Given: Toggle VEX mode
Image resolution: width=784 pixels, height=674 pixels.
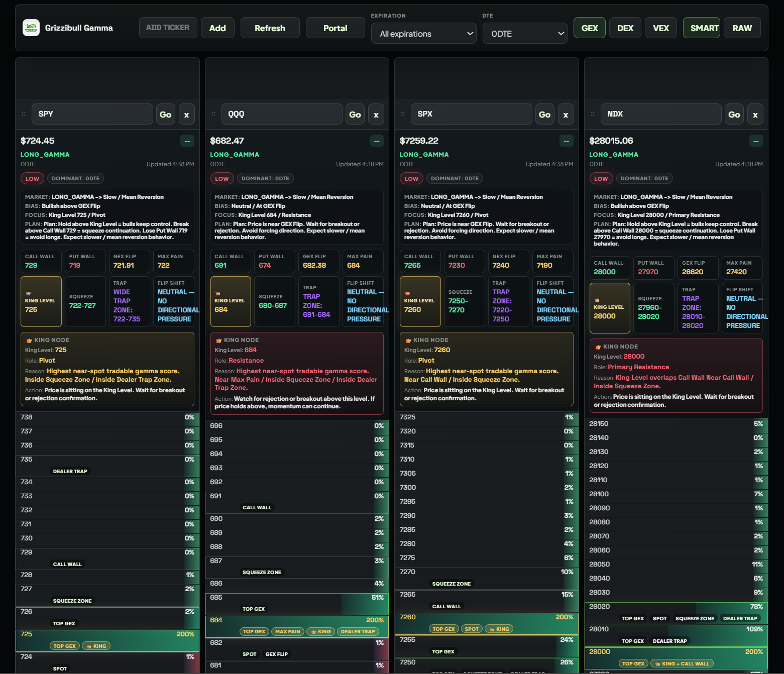Looking at the screenshot, I should pos(661,28).
